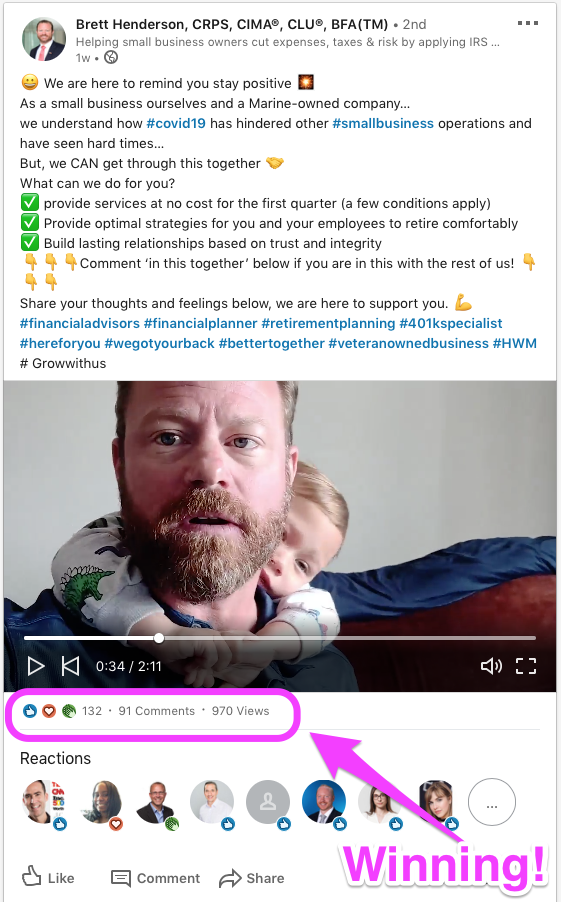Open Brett Henderson's profile picture
The width and height of the screenshot is (568, 906).
coord(44,39)
